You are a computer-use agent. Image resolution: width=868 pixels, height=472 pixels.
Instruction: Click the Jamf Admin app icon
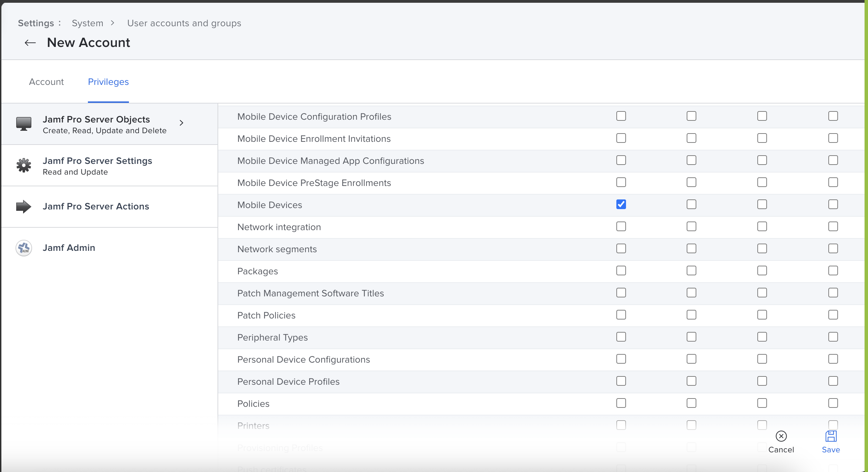click(x=24, y=248)
